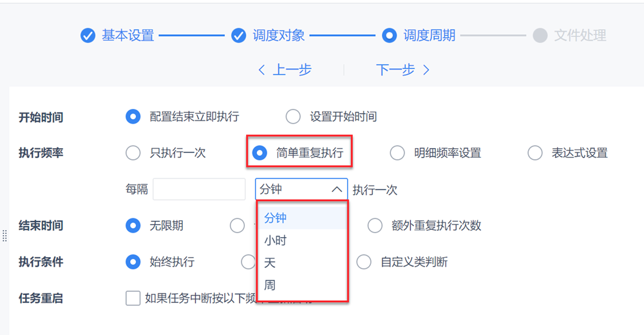
Task: Pick 天 from the unit list
Action: [270, 263]
